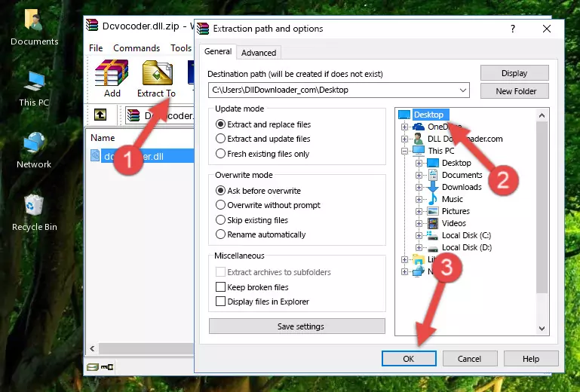This screenshot has height=392, width=580.
Task: Switch to the General tab
Action: [x=218, y=51]
